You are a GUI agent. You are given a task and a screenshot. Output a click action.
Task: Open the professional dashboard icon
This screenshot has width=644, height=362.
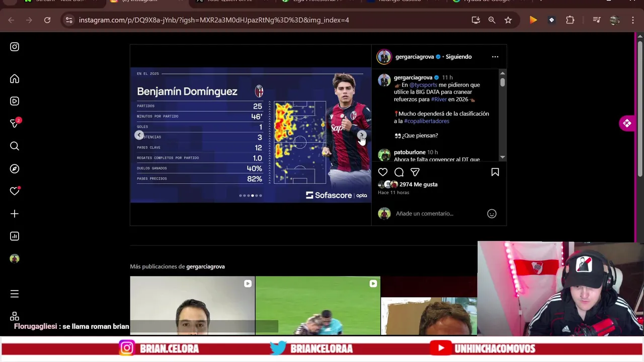15,236
